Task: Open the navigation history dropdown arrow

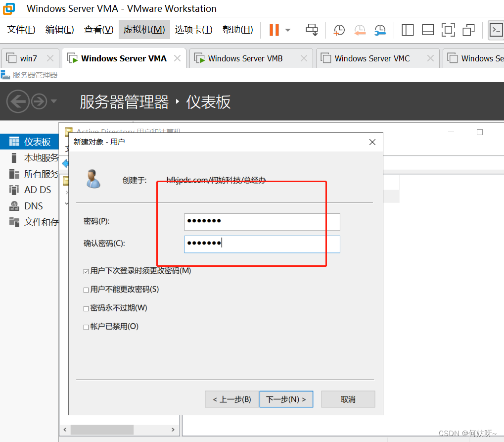Action: (x=54, y=101)
